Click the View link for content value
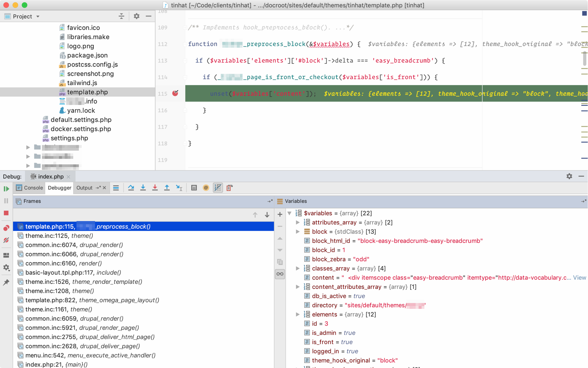This screenshot has width=588, height=368. tap(579, 277)
